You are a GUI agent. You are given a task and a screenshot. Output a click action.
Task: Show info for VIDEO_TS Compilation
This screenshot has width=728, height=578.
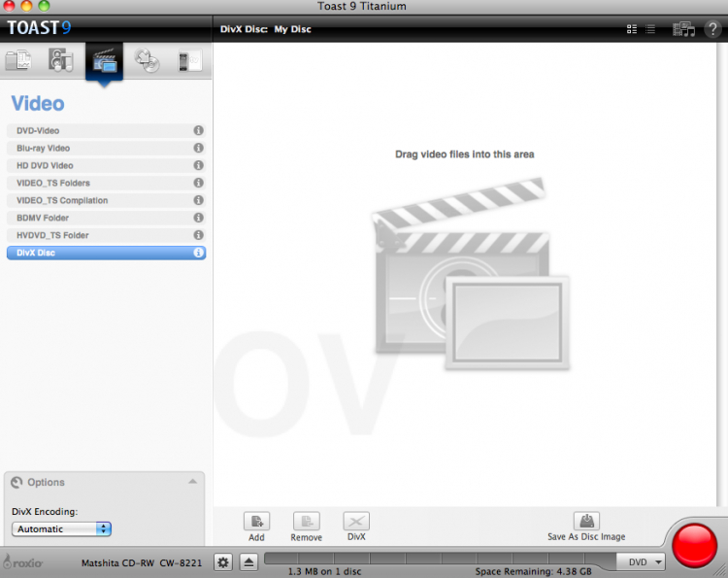pos(198,200)
